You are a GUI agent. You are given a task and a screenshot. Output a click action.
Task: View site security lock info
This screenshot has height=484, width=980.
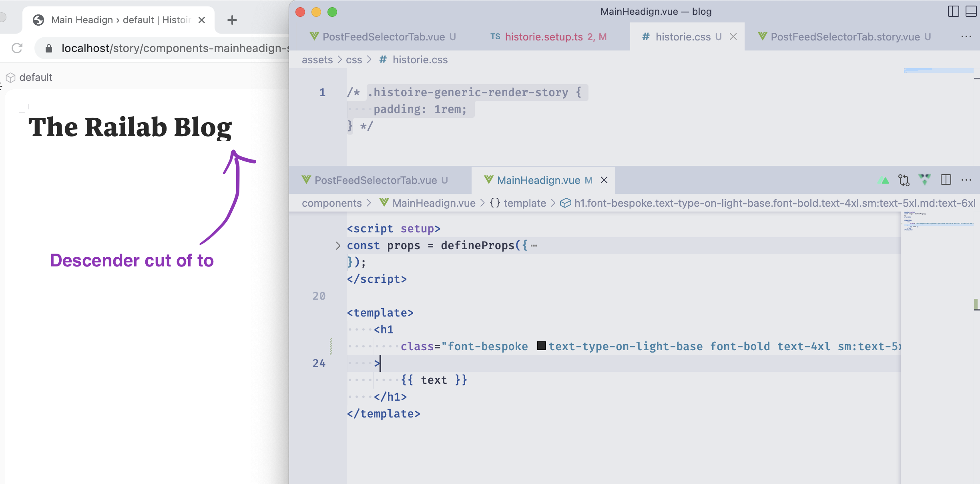coord(49,48)
